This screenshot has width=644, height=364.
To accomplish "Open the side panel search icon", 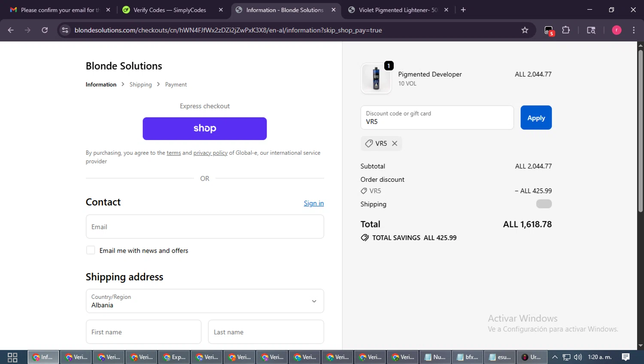I will (x=591, y=30).
